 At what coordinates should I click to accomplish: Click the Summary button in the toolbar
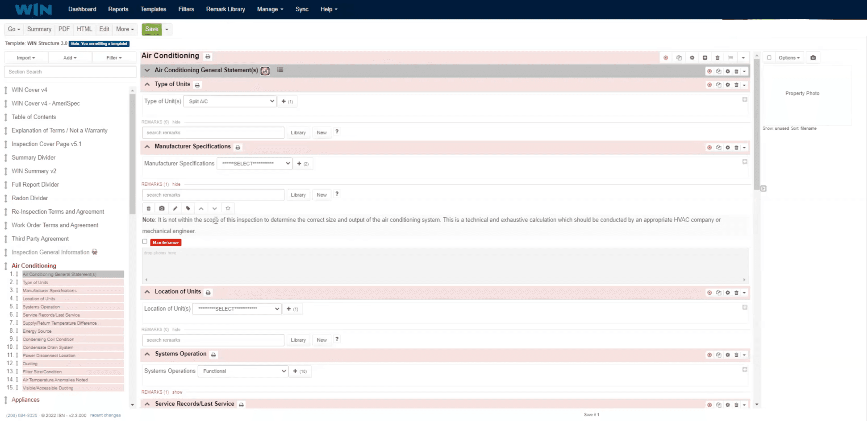point(39,29)
